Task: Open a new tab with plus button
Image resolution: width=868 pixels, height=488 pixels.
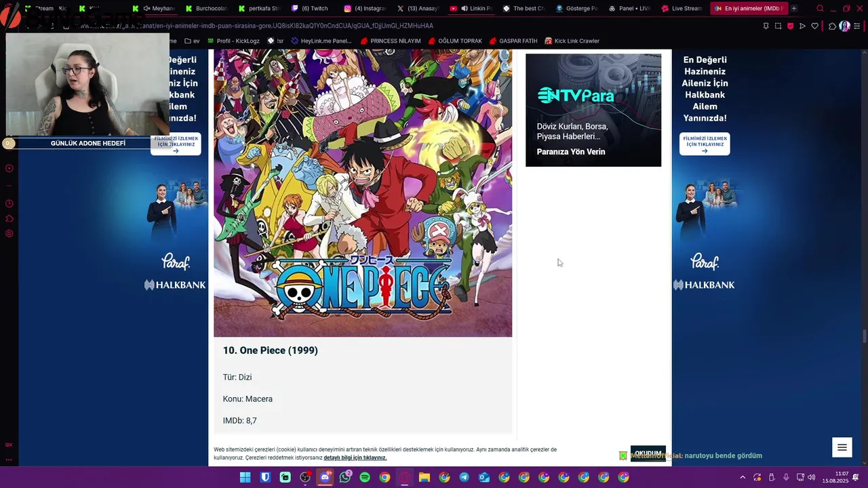Action: (794, 8)
